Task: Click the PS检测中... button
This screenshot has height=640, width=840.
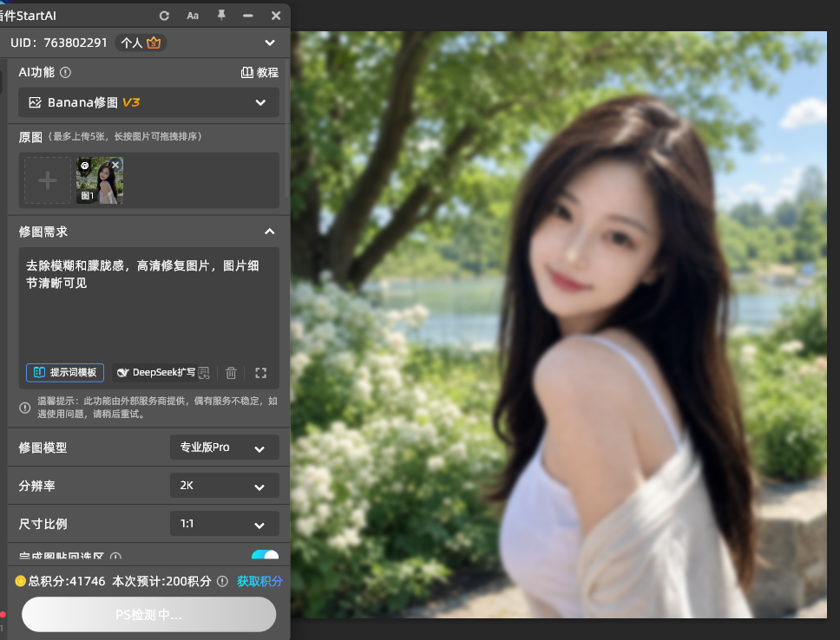Action: (x=149, y=614)
